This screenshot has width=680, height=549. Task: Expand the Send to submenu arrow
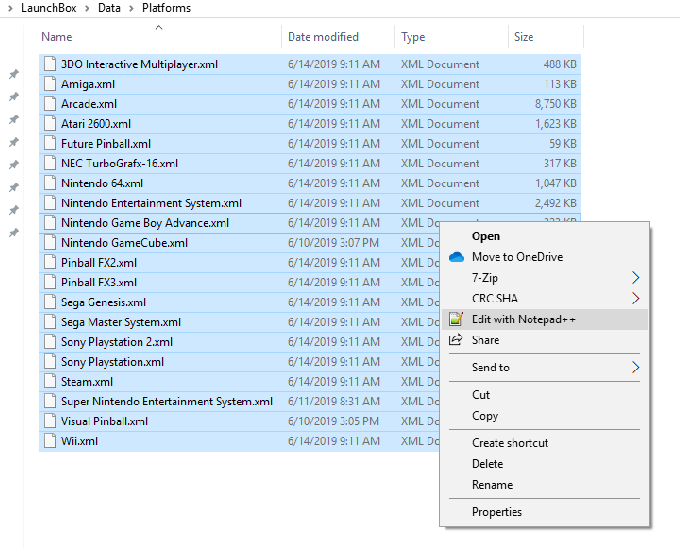click(635, 367)
